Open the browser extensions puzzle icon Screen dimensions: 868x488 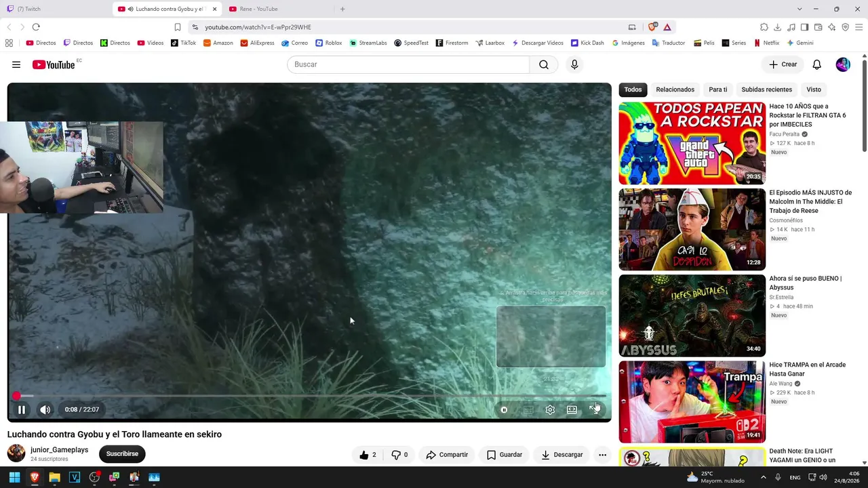pos(764,27)
